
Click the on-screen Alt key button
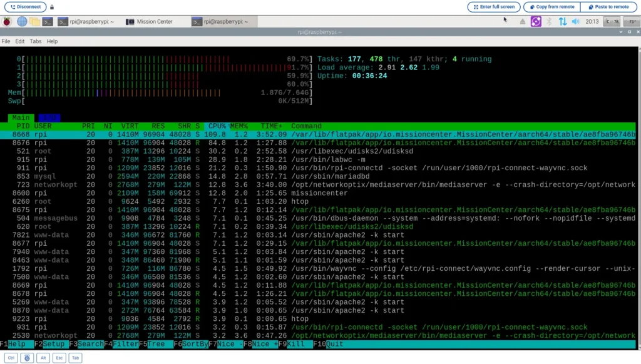point(43,358)
